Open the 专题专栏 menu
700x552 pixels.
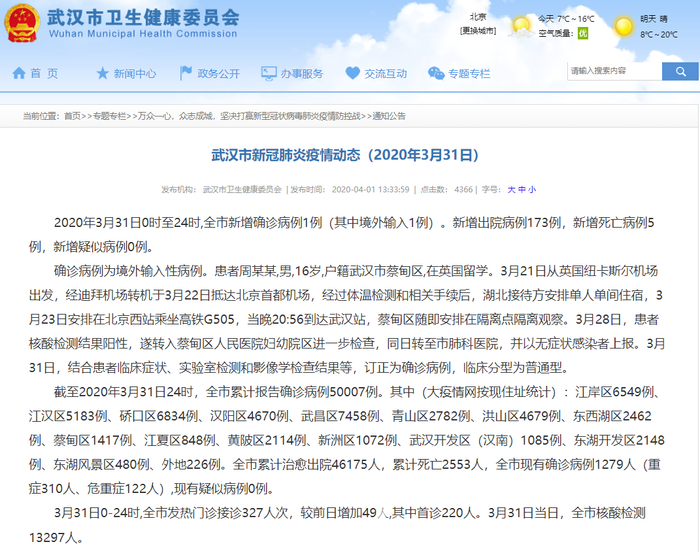click(x=469, y=74)
